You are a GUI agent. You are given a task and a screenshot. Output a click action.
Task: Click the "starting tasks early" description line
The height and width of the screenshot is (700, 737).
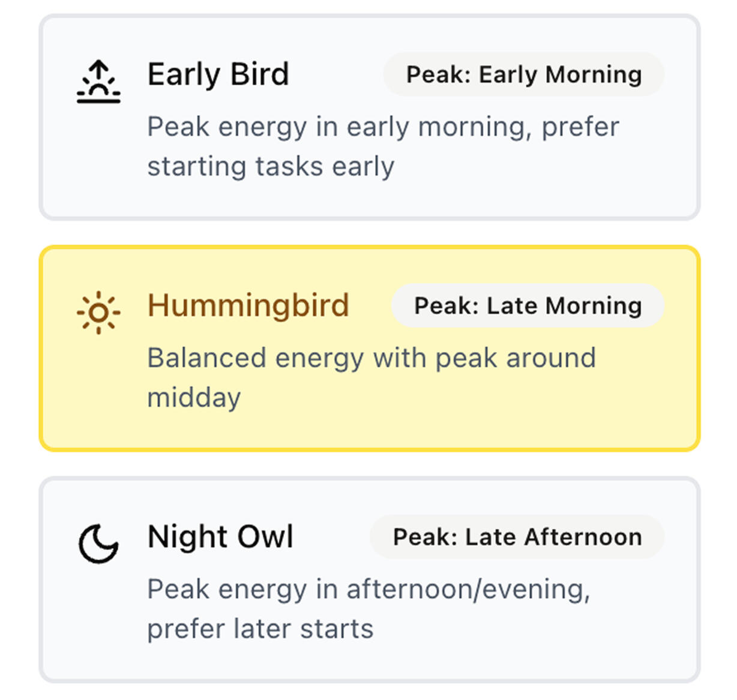tap(271, 167)
